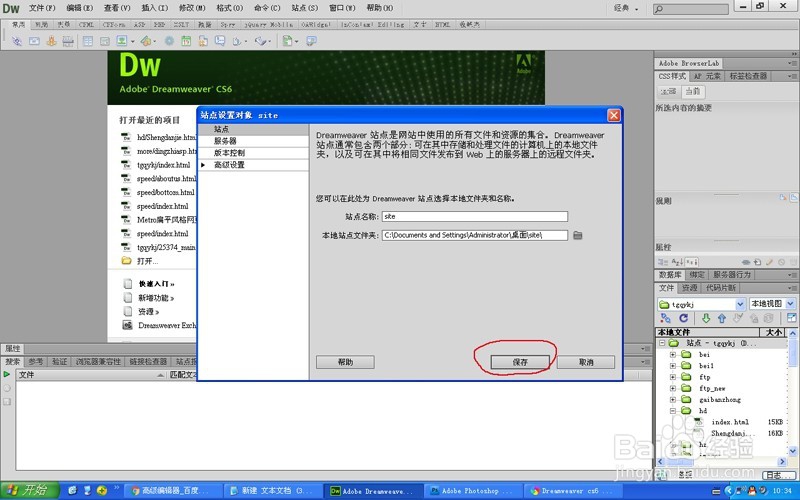Click the Tag Chooser icon

tap(311, 41)
